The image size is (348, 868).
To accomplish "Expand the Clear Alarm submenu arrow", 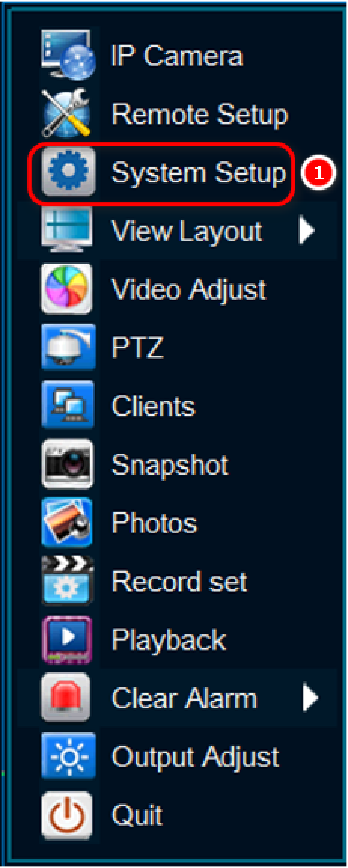I will tap(310, 697).
